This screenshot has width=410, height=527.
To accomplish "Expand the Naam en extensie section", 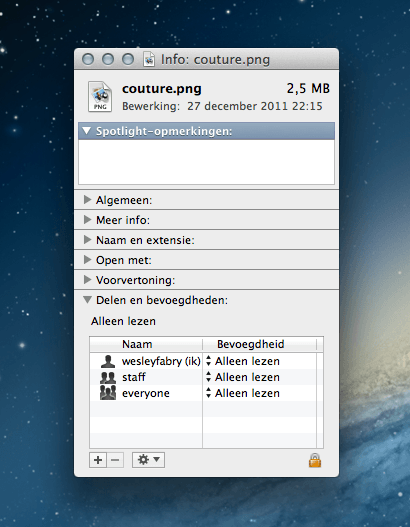I will pos(87,240).
